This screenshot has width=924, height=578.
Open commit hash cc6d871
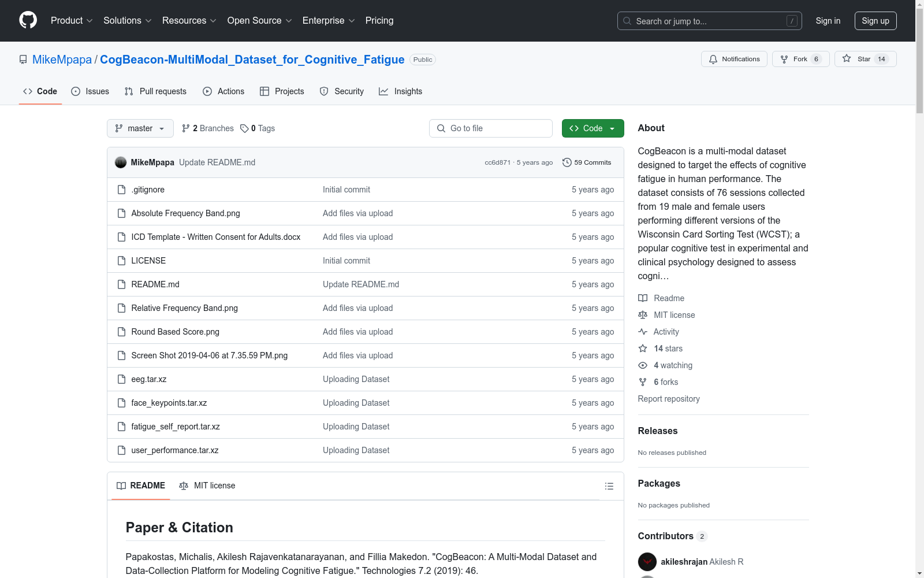pos(498,162)
